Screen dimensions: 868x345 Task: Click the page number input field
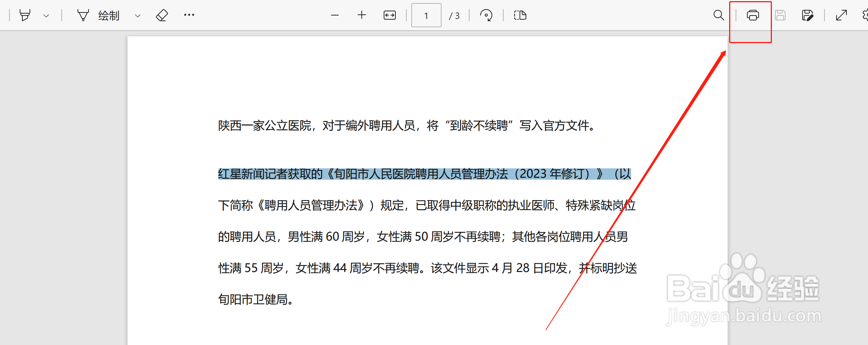point(426,15)
